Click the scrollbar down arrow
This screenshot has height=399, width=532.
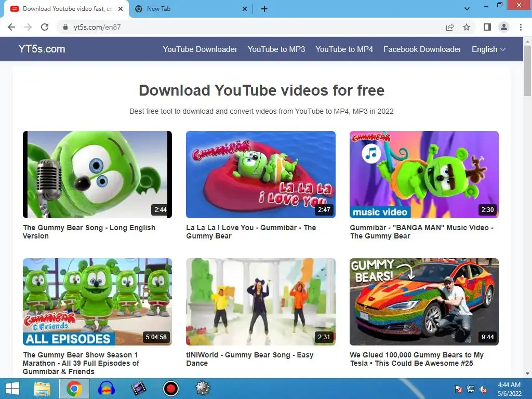(x=527, y=374)
